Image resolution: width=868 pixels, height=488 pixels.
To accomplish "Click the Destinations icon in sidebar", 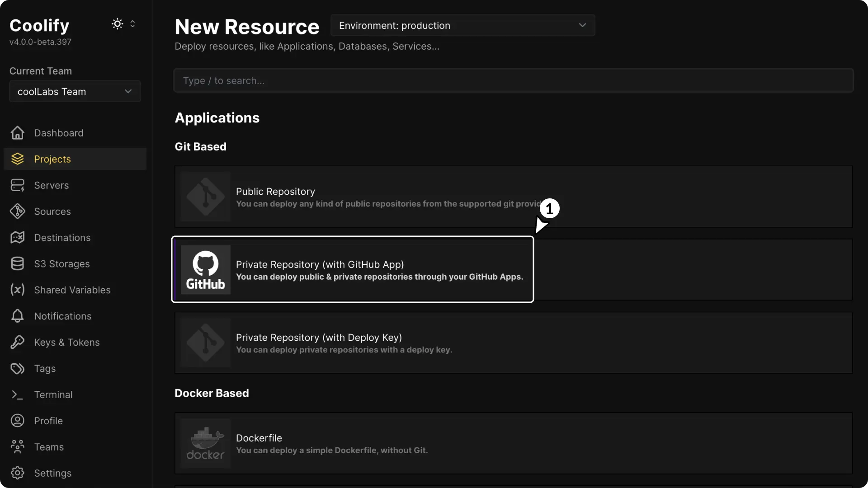I will point(17,238).
